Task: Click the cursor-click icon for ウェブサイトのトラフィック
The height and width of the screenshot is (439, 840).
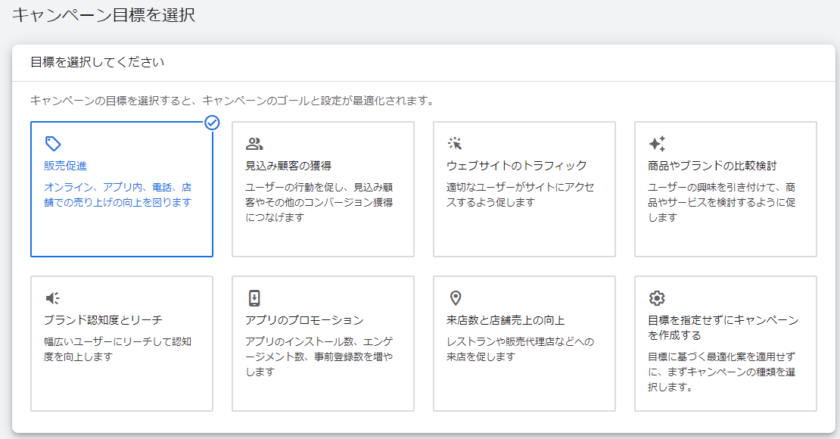Action: [455, 144]
